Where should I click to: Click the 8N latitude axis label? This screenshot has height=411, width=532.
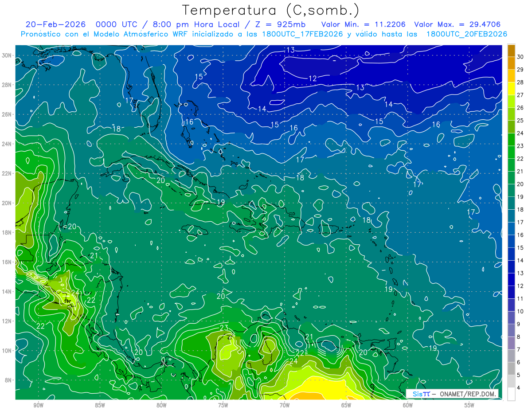tap(9, 380)
